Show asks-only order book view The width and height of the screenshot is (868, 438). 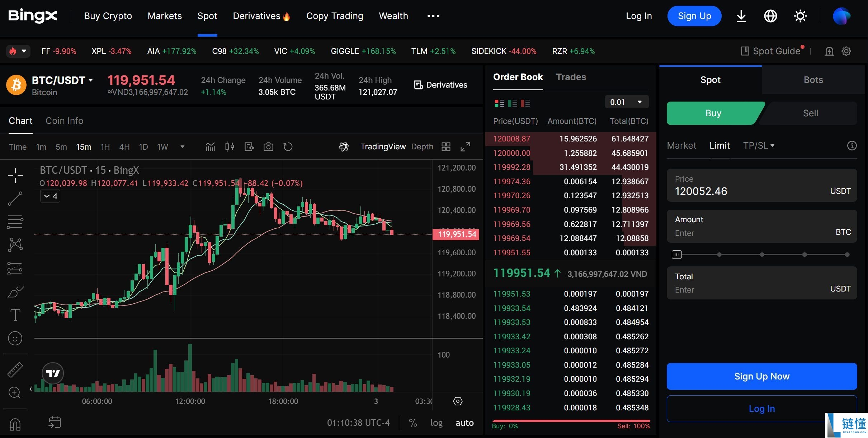pyautogui.click(x=525, y=103)
